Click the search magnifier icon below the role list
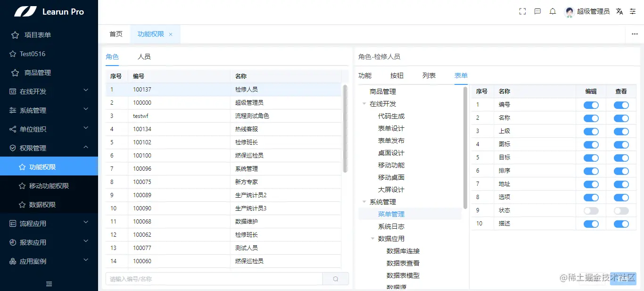 [335, 279]
